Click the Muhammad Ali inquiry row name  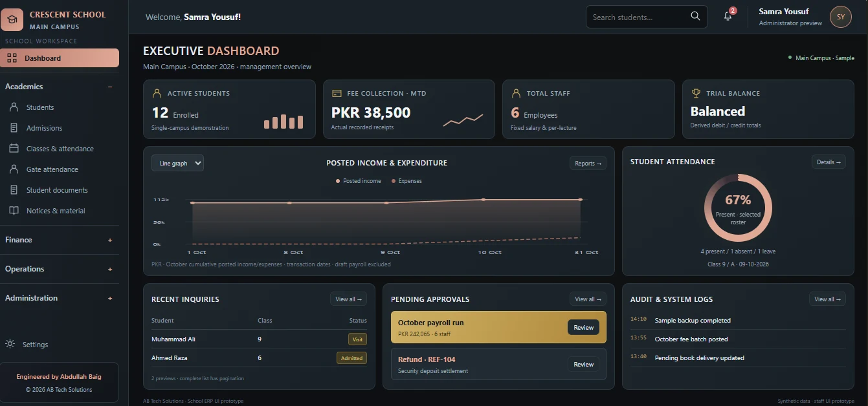pyautogui.click(x=173, y=339)
